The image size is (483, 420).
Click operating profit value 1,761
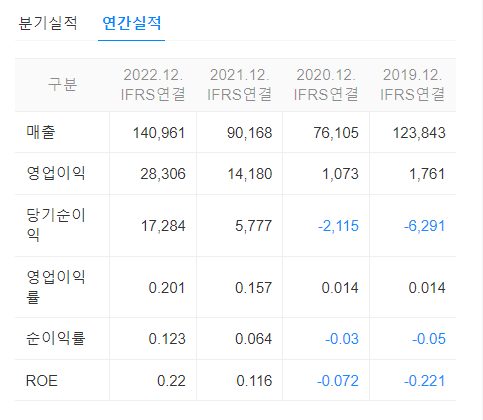tap(427, 174)
